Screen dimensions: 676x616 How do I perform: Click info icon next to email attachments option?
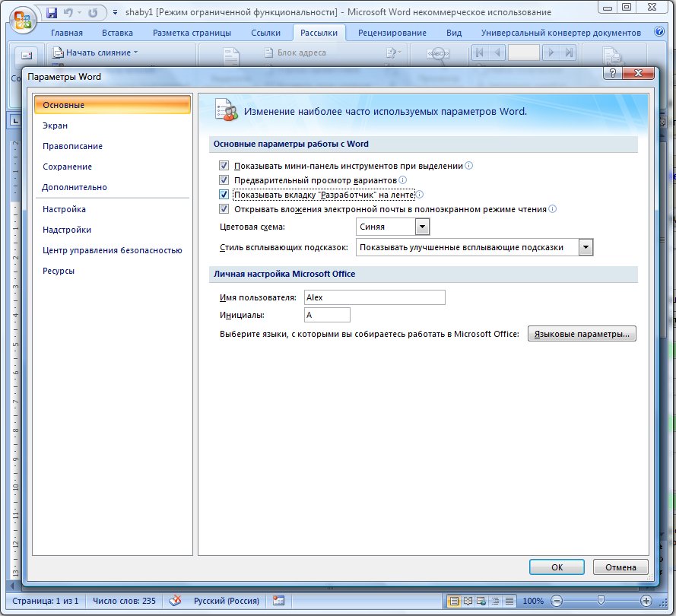point(552,209)
